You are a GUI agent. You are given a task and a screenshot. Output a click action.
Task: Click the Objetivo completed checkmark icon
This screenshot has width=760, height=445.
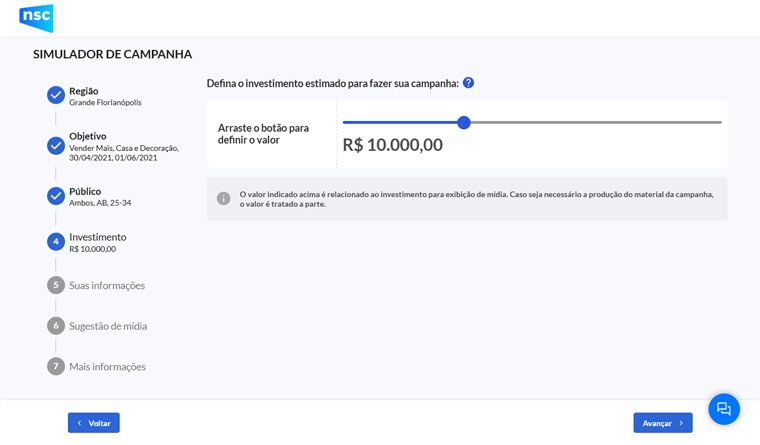(x=56, y=145)
